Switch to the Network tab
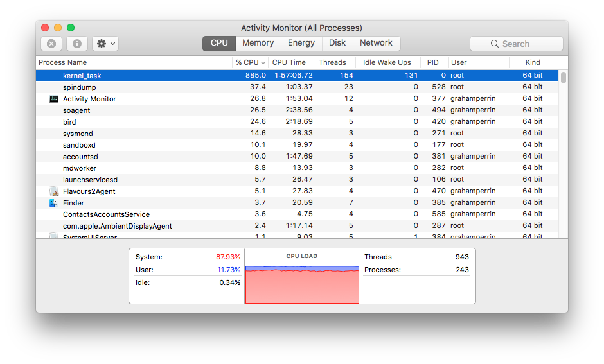 click(x=377, y=43)
